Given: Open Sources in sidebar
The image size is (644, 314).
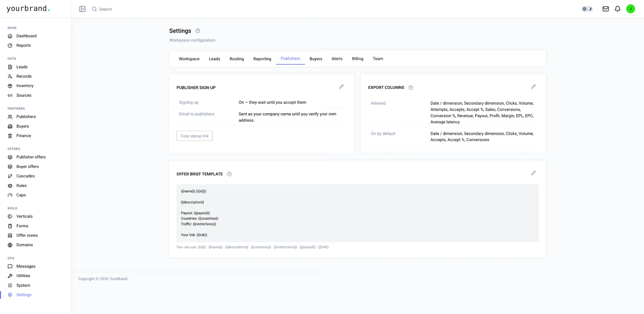Looking at the screenshot, I should [24, 95].
